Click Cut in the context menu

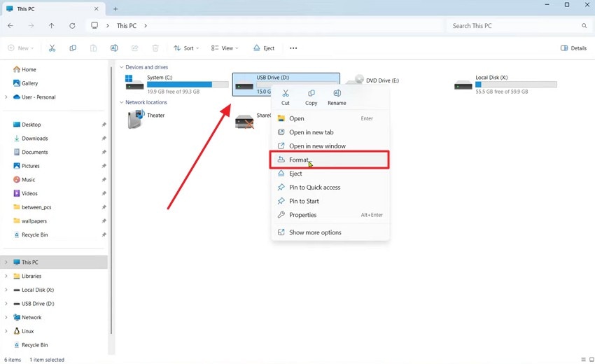(x=286, y=97)
